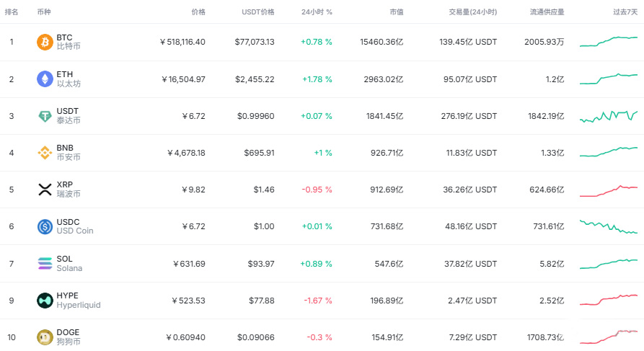Click USDT volume 276.19亿 USDT

[469, 116]
